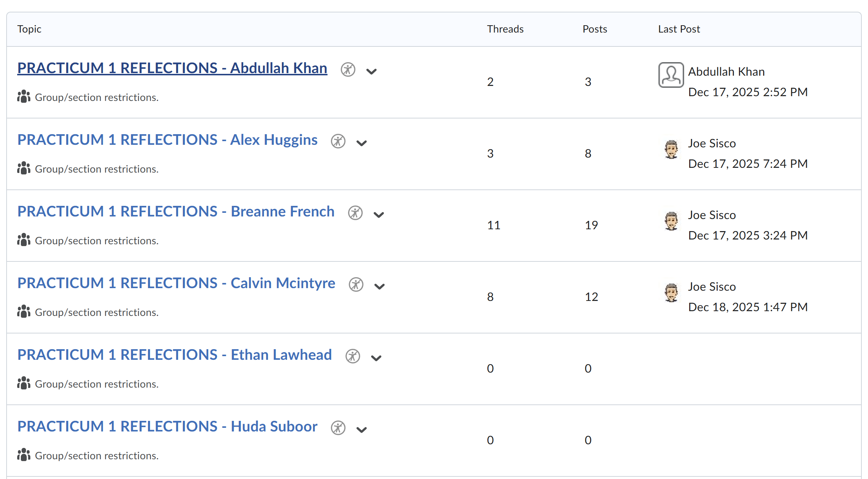Click accessibility icon beside Ethan Lawhead topic
Screen dimensions: 868x479
[x=352, y=356]
